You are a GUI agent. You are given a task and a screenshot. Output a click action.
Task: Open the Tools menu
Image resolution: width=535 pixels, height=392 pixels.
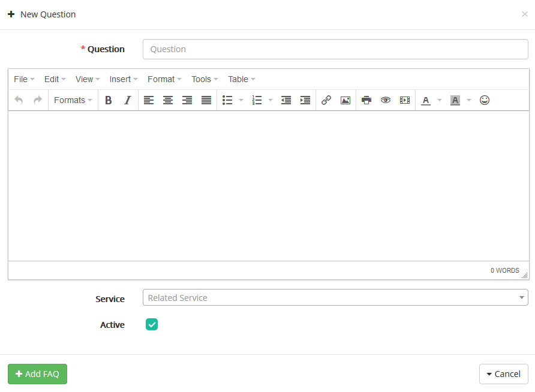pyautogui.click(x=205, y=79)
